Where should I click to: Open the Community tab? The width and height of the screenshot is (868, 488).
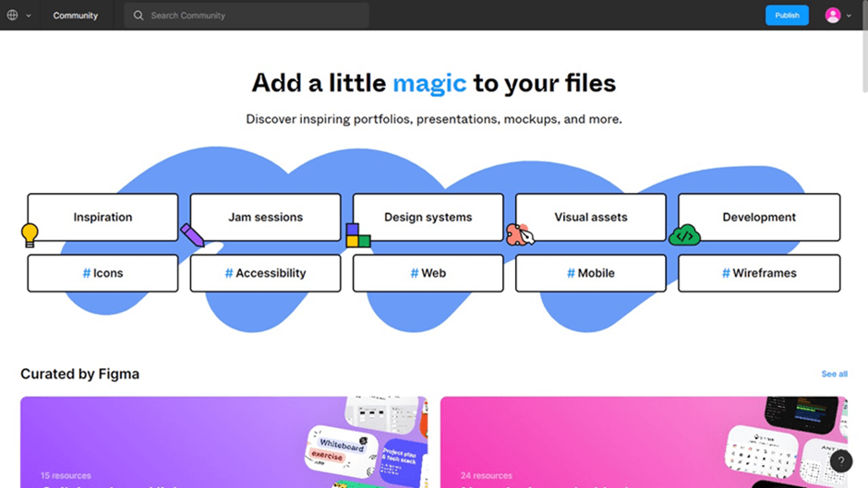(x=76, y=16)
